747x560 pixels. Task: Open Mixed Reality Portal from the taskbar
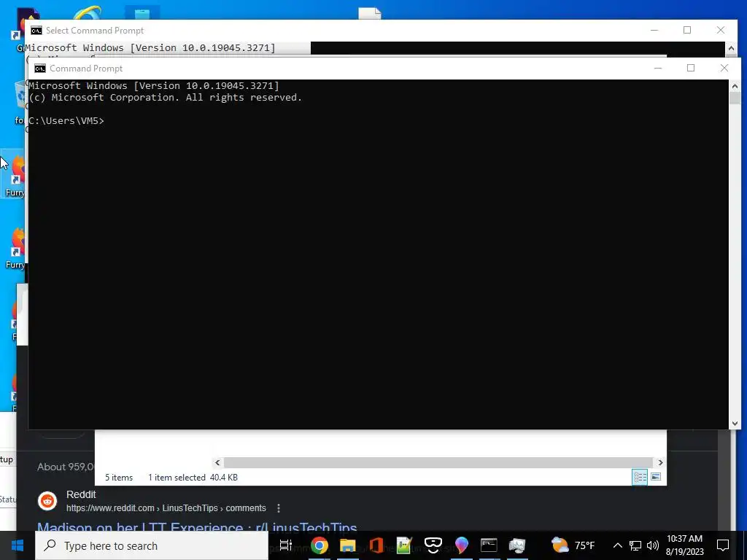tap(433, 545)
